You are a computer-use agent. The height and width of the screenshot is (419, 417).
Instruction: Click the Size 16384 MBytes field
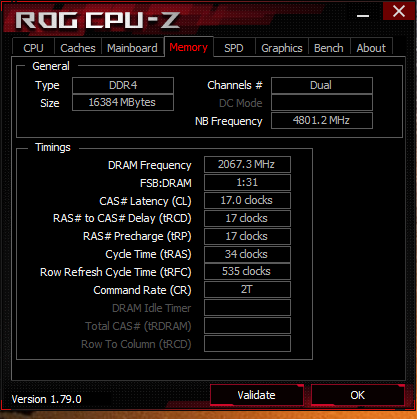point(123,102)
